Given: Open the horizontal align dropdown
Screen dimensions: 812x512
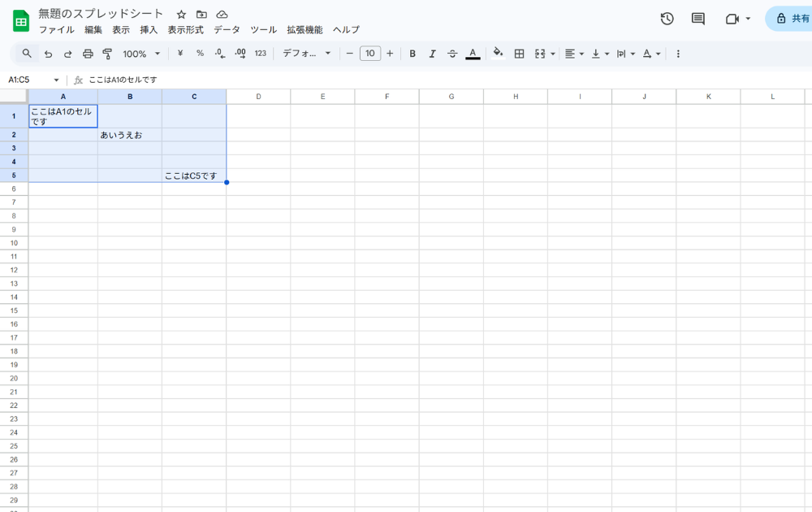Looking at the screenshot, I should pyautogui.click(x=574, y=54).
